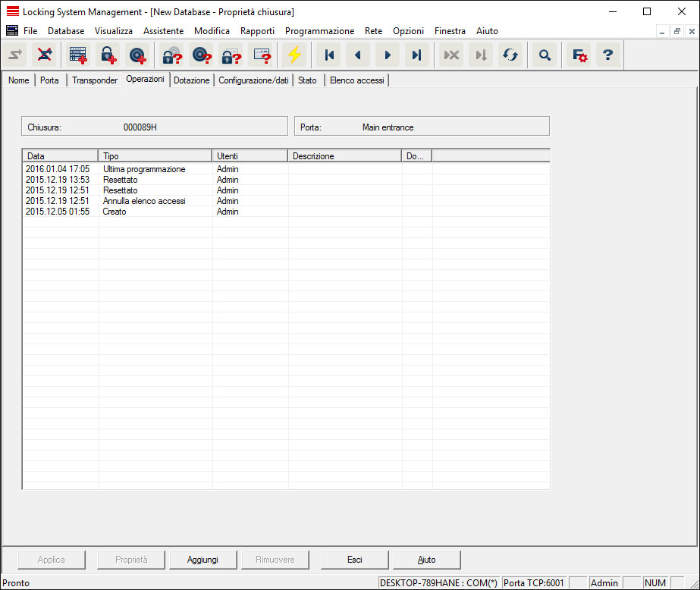This screenshot has height=590, width=700.
Task: Click the add new lock icon
Action: click(x=108, y=55)
